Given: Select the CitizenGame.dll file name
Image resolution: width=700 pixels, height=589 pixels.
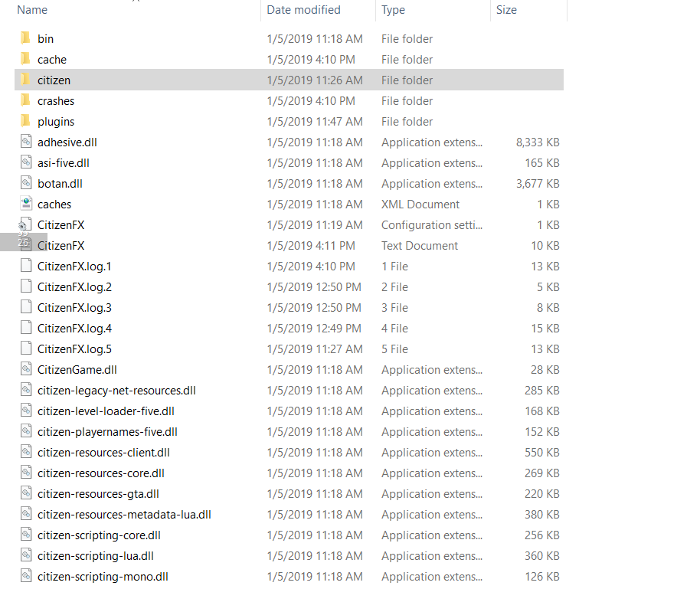Looking at the screenshot, I should tap(77, 370).
